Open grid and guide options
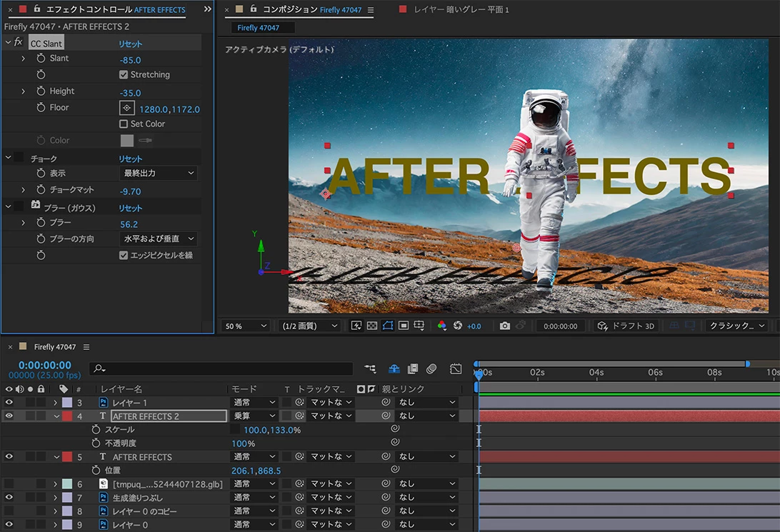Image resolution: width=780 pixels, height=532 pixels. click(x=419, y=326)
